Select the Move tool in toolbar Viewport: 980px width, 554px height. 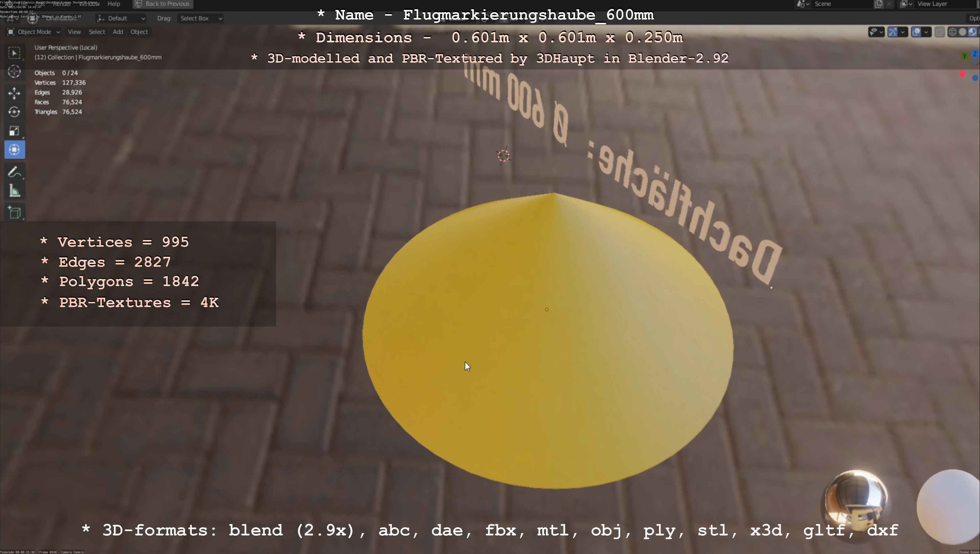pyautogui.click(x=14, y=93)
